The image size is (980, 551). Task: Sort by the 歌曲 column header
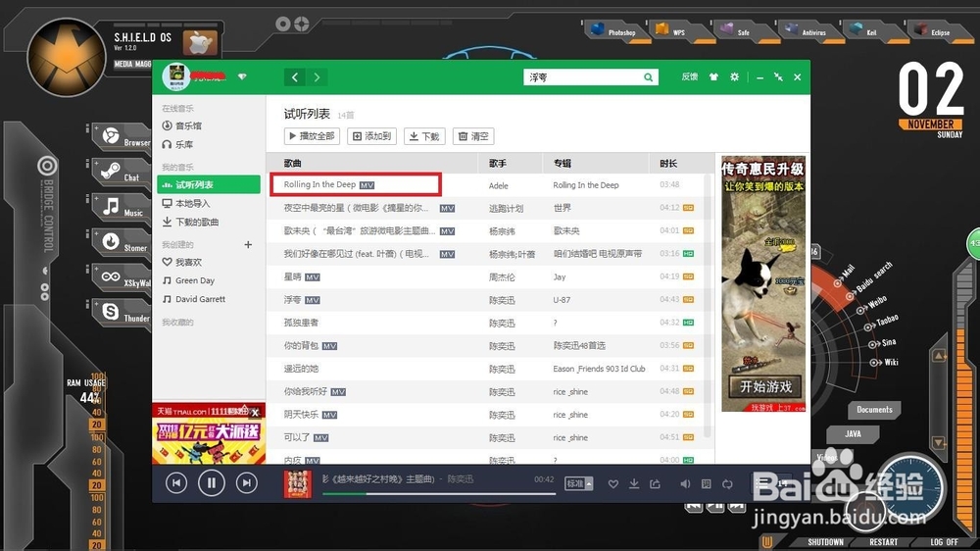[292, 163]
